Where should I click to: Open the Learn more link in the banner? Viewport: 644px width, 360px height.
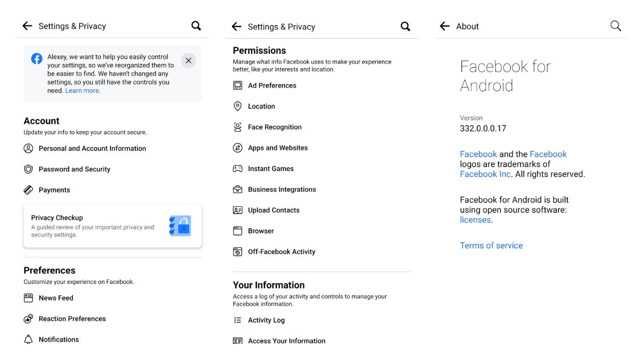coord(83,91)
